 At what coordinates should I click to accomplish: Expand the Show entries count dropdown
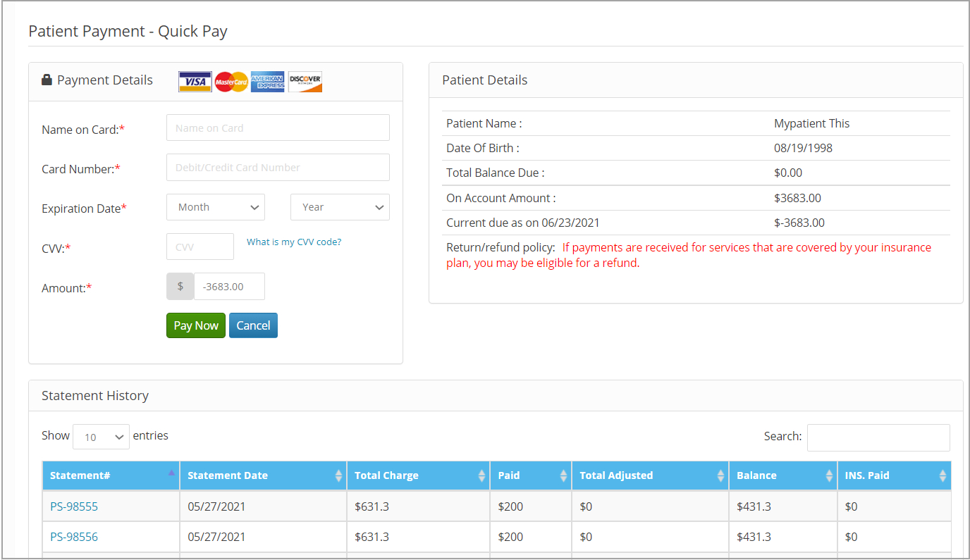click(x=101, y=437)
